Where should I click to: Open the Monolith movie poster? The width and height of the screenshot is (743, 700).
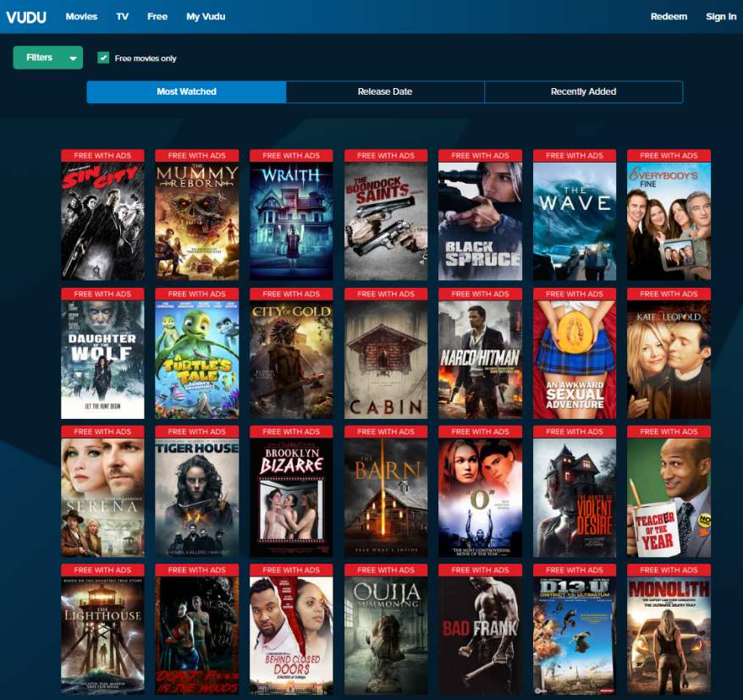(x=669, y=630)
